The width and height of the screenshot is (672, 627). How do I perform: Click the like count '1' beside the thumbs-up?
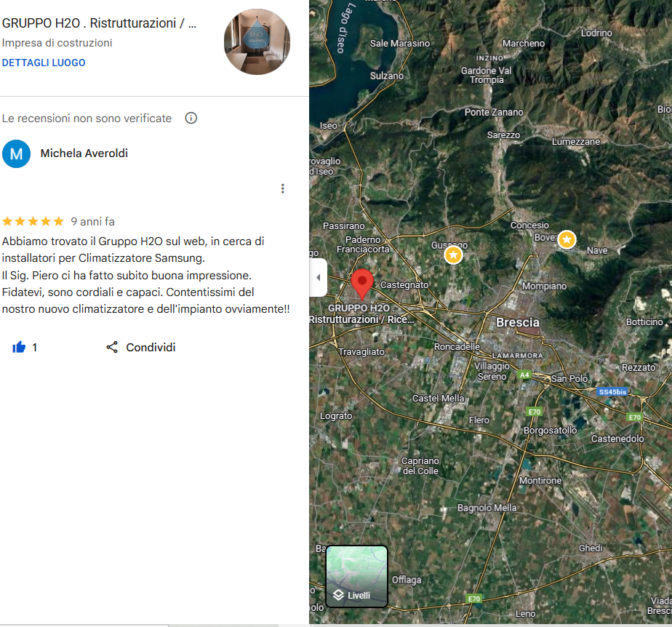34,348
